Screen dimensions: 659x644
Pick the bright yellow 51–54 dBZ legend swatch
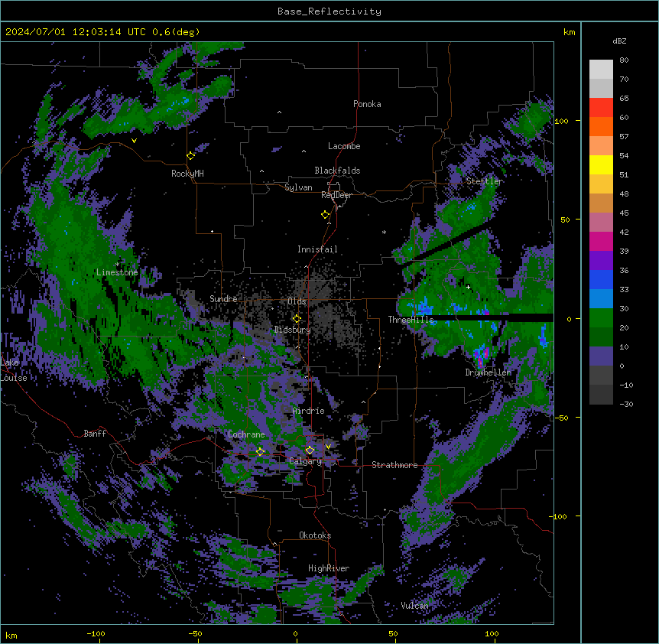point(601,165)
